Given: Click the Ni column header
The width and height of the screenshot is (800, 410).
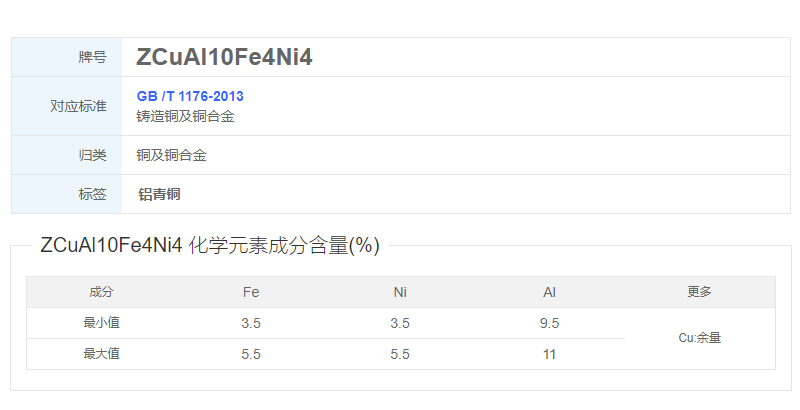Looking at the screenshot, I should (400, 292).
